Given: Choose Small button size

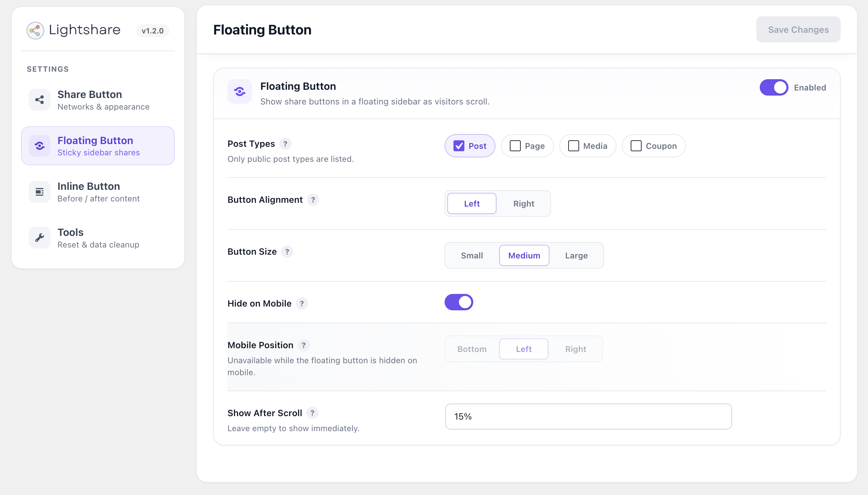Looking at the screenshot, I should click(x=472, y=255).
